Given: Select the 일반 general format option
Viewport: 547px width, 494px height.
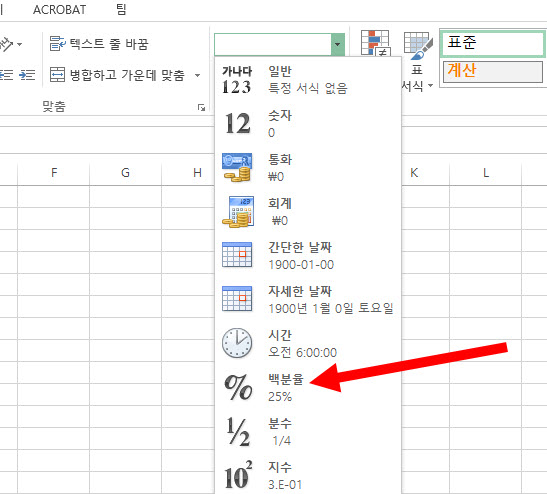Looking at the screenshot, I should click(x=308, y=80).
